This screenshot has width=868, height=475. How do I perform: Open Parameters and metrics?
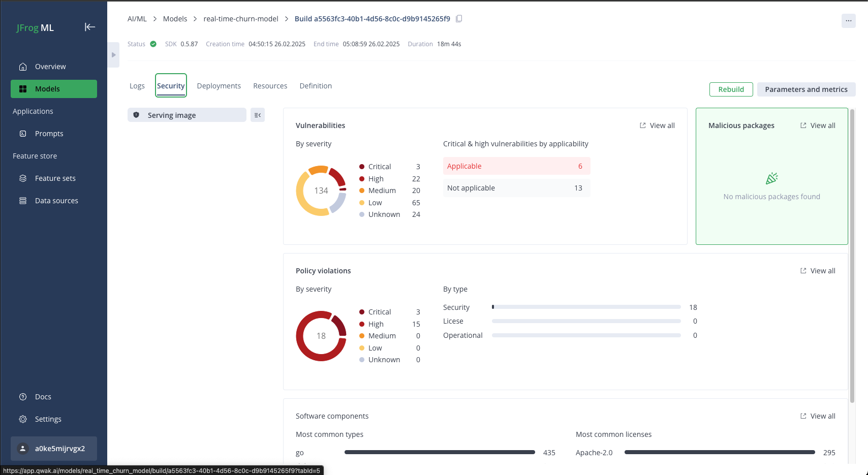[806, 89]
